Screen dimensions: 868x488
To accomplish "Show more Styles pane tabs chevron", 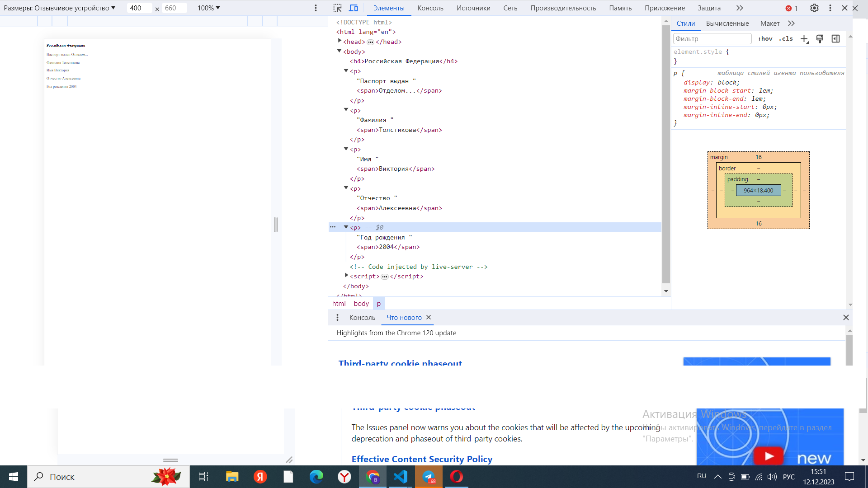I will [x=791, y=23].
